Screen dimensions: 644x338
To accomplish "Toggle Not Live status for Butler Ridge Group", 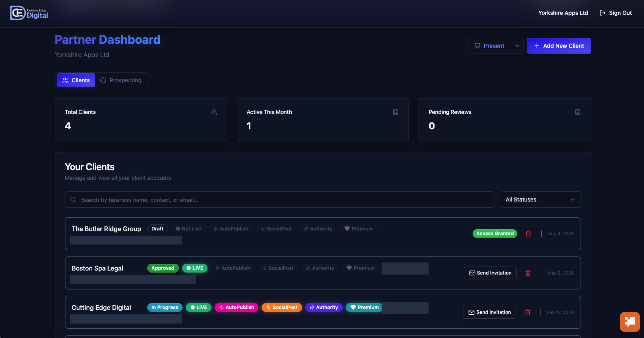I will tap(189, 229).
